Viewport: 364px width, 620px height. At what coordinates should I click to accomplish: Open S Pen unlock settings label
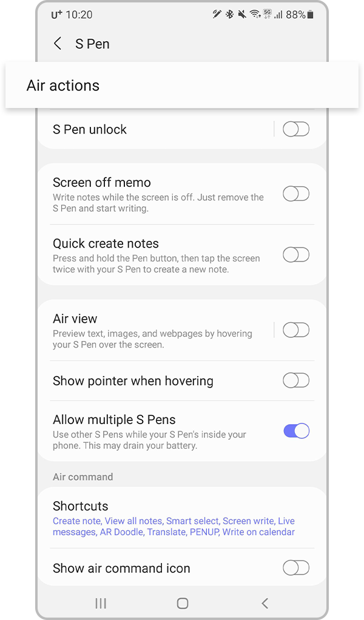point(90,129)
